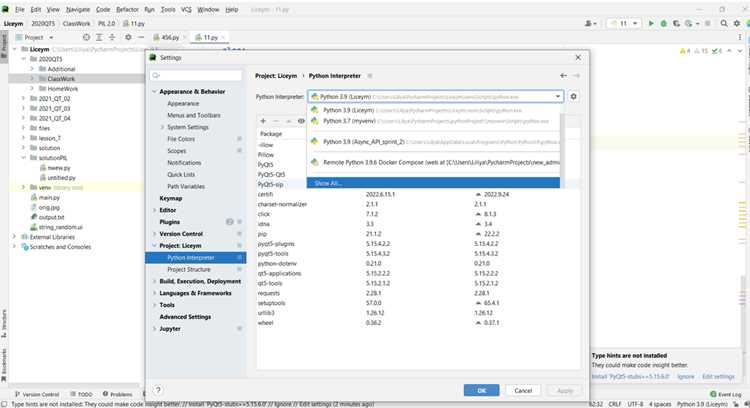Screen dimensions: 750x408
Task: Click the run (green play) icon in main toolbar
Action: click(651, 23)
